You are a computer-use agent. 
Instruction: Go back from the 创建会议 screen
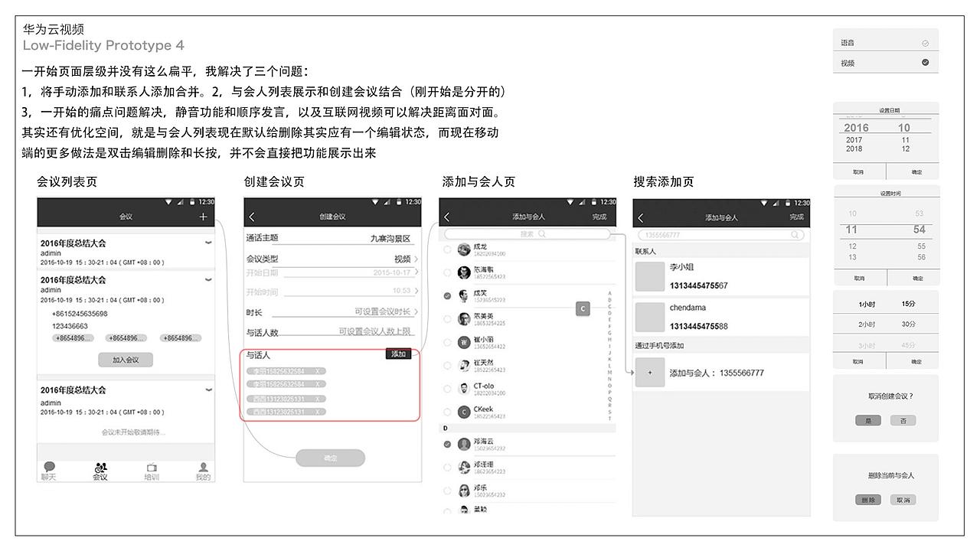252,217
